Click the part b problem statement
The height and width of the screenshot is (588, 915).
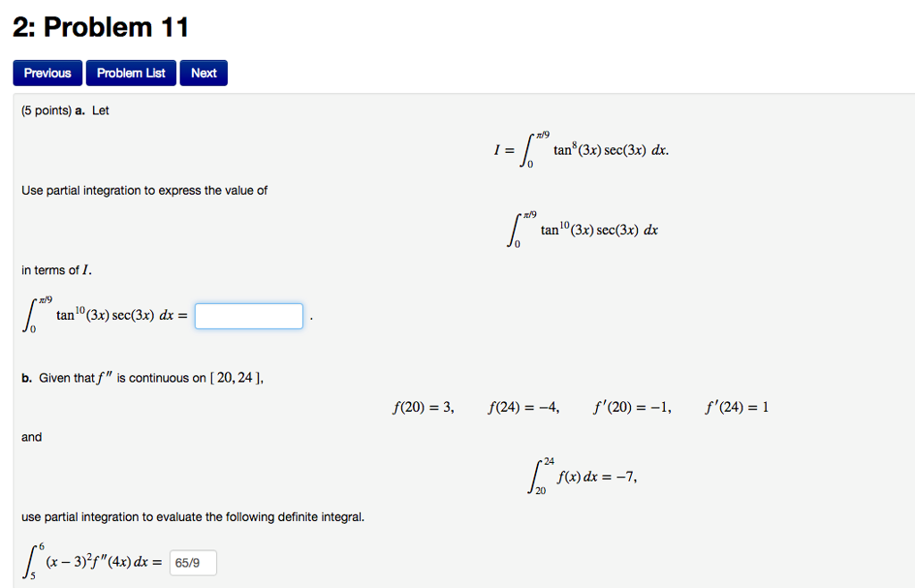pyautogui.click(x=143, y=377)
